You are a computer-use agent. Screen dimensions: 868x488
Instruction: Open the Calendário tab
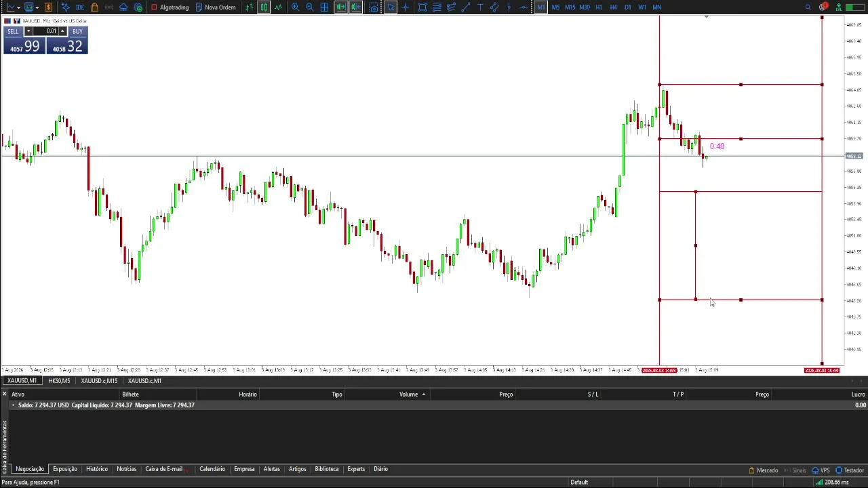click(212, 469)
